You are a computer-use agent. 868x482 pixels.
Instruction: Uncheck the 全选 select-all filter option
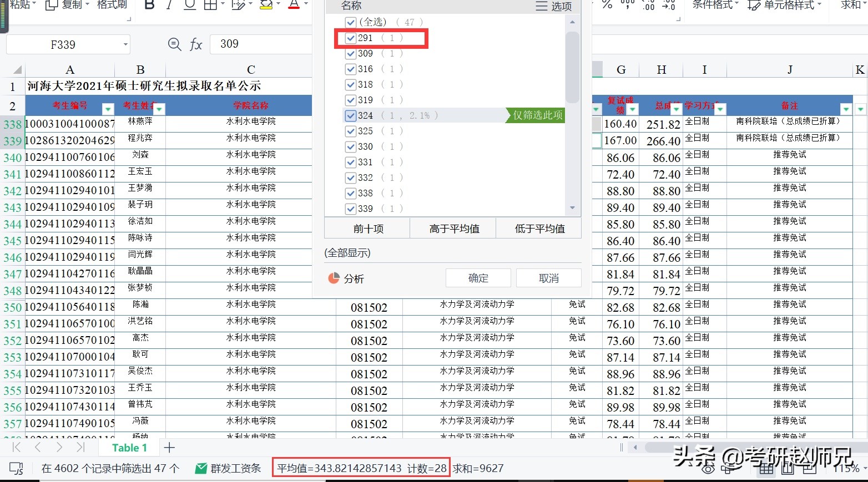pos(350,23)
